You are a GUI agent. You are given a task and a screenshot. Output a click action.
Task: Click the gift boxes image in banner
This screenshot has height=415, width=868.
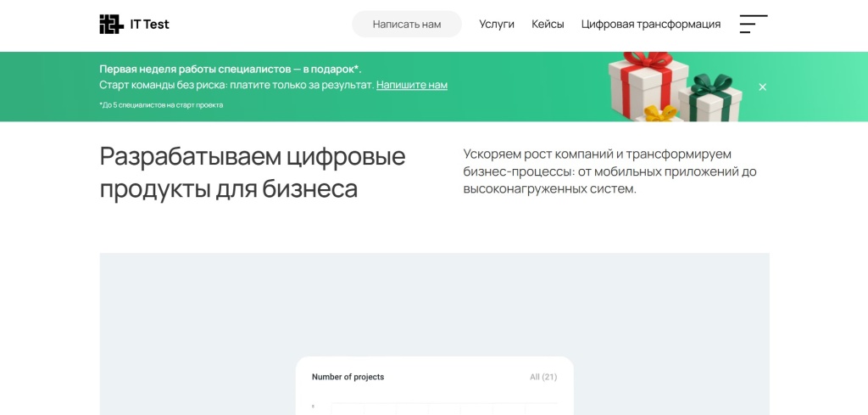[x=674, y=87]
